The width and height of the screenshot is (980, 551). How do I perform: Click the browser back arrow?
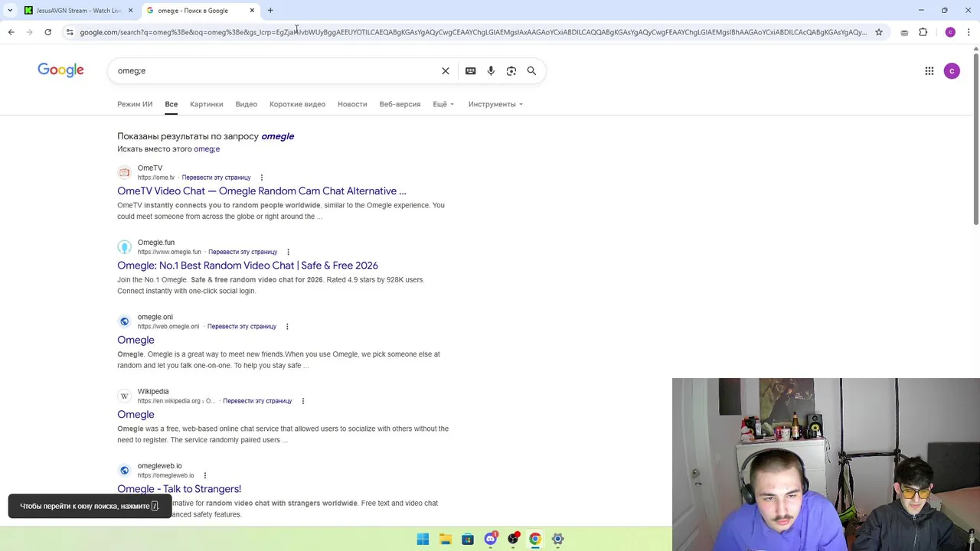11,32
